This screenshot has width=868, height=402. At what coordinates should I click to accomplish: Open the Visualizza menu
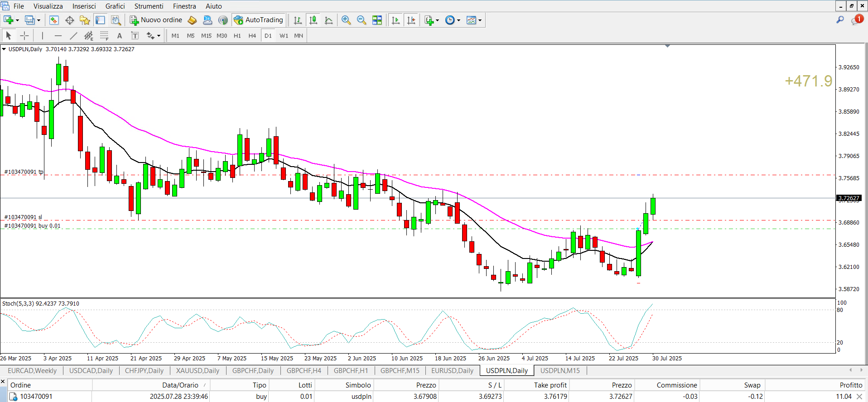(48, 6)
